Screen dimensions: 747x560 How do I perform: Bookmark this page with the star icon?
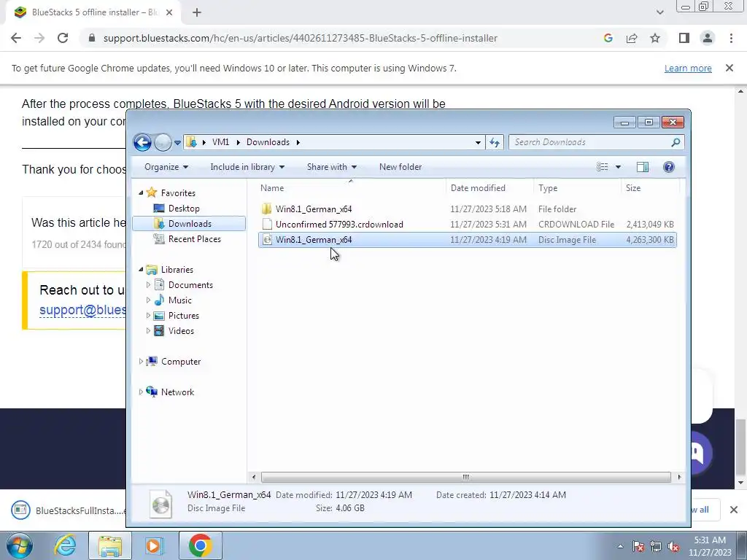pos(655,38)
